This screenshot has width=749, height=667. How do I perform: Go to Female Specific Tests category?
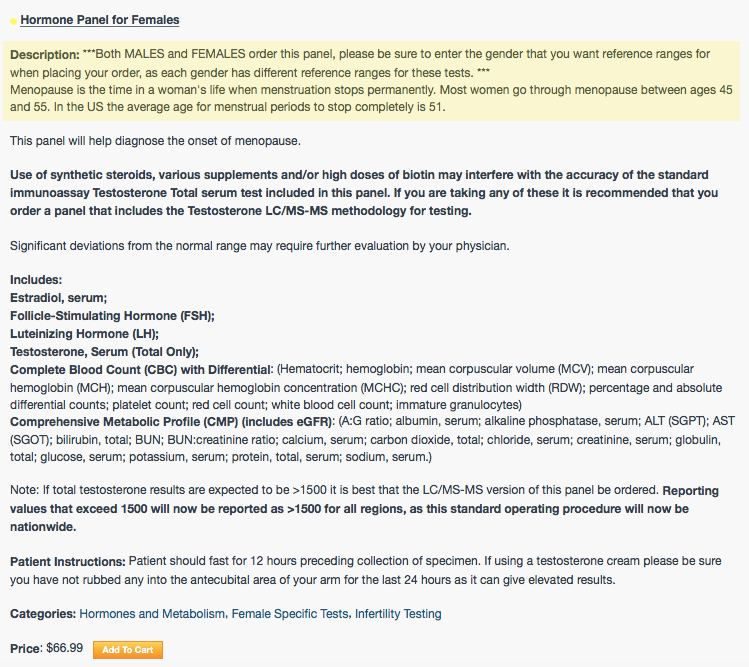click(290, 614)
